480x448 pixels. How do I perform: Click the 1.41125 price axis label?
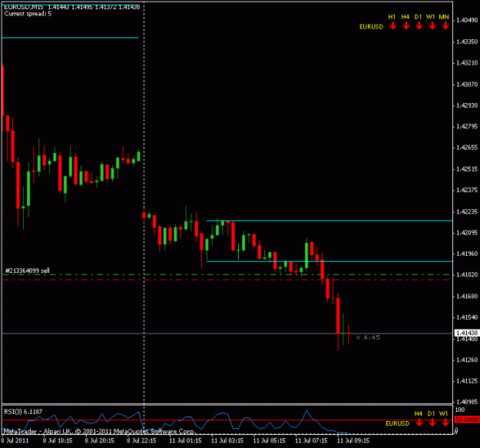pyautogui.click(x=467, y=381)
